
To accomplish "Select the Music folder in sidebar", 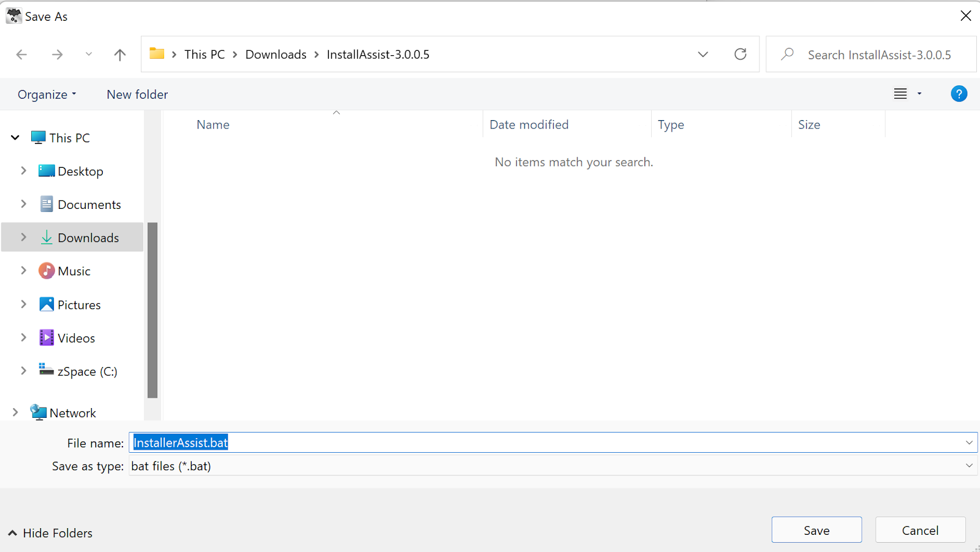I will 74,270.
